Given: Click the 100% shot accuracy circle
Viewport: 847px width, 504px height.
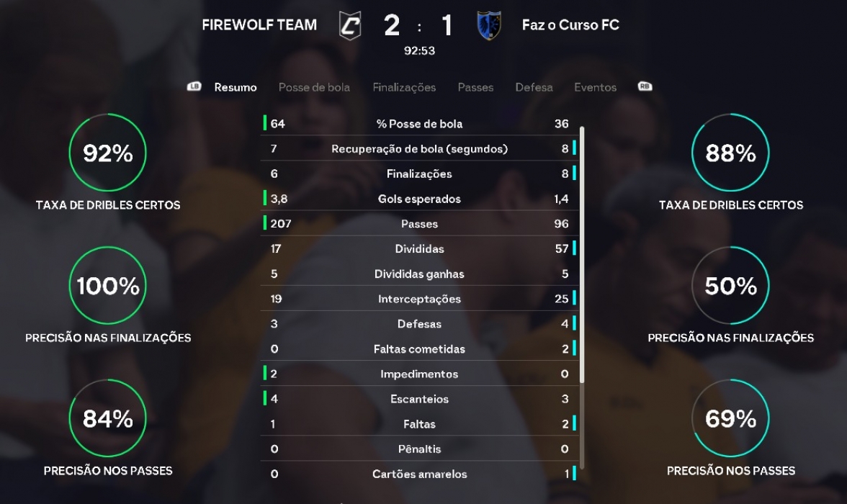Looking at the screenshot, I should point(108,286).
